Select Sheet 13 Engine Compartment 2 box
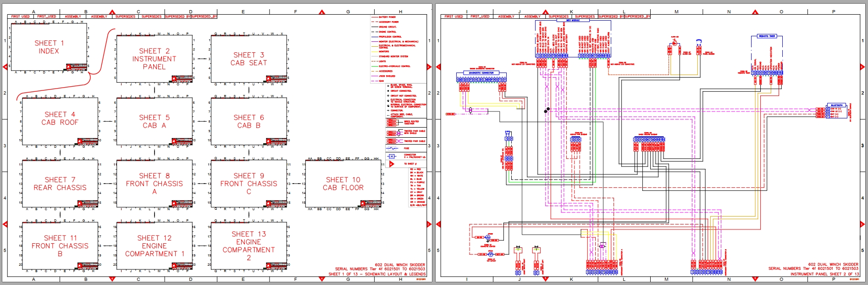 [249, 246]
